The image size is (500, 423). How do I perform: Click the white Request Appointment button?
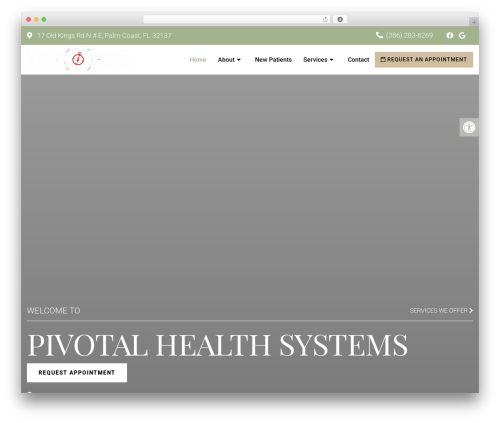(77, 372)
